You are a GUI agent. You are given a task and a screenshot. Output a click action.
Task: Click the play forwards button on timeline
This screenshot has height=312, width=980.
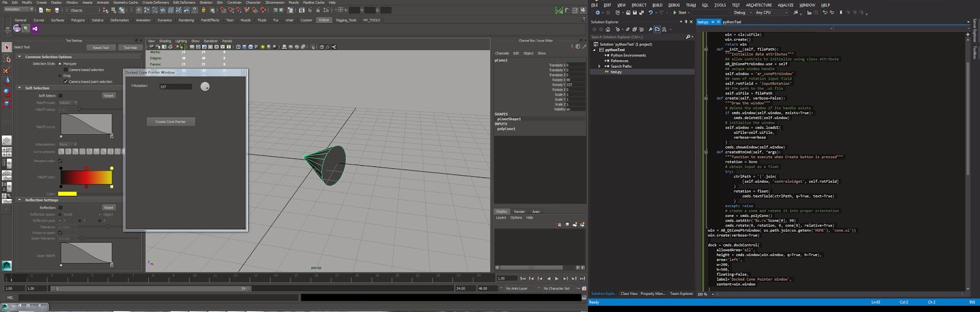click(557, 278)
